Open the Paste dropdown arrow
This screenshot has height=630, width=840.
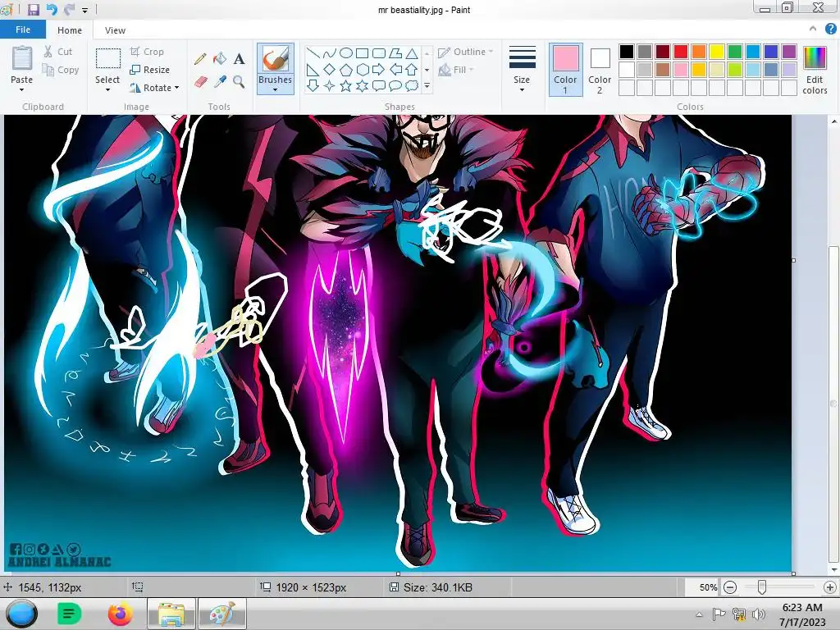[22, 90]
